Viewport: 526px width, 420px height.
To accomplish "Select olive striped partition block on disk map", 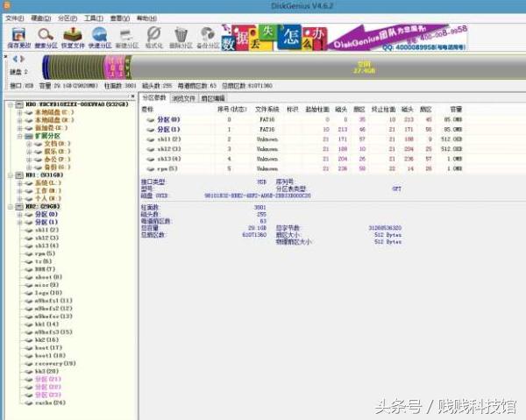I will coord(77,68).
